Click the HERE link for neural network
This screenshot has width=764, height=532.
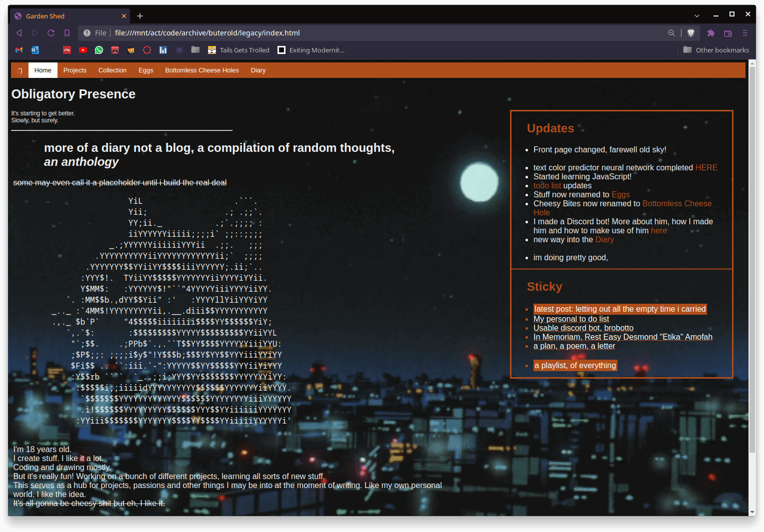706,168
